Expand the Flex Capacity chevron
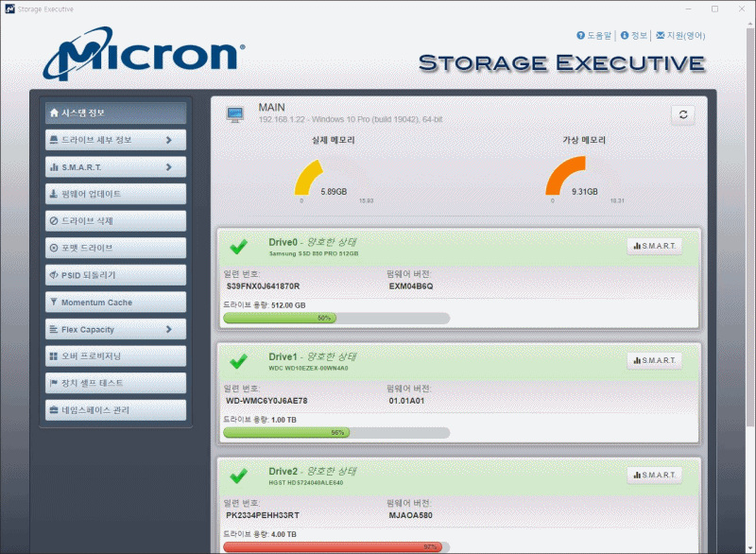 coord(169,329)
